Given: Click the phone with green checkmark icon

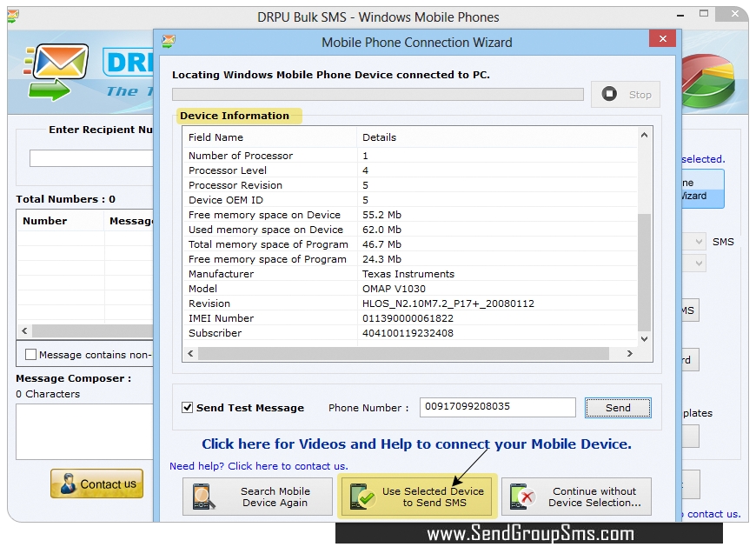Looking at the screenshot, I should [362, 497].
